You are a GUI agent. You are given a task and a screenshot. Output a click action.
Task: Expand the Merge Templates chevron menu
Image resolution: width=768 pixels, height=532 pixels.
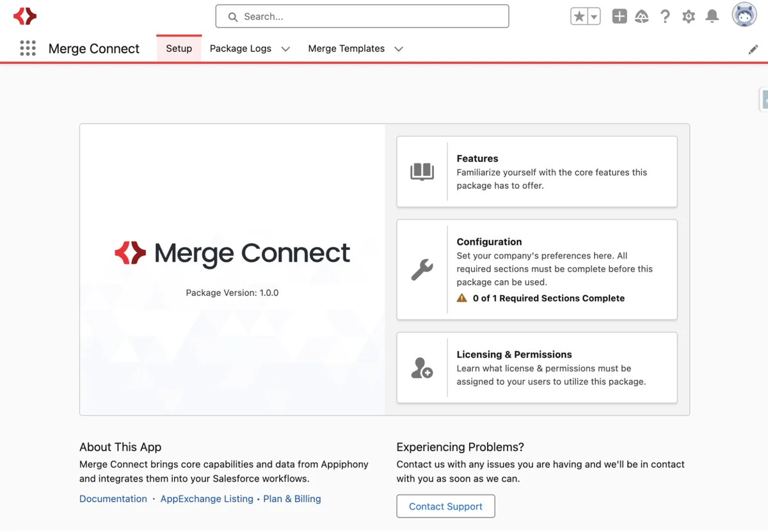pos(399,49)
